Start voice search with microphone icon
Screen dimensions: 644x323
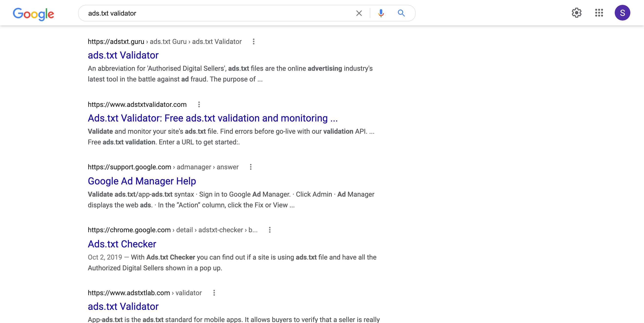coord(381,13)
